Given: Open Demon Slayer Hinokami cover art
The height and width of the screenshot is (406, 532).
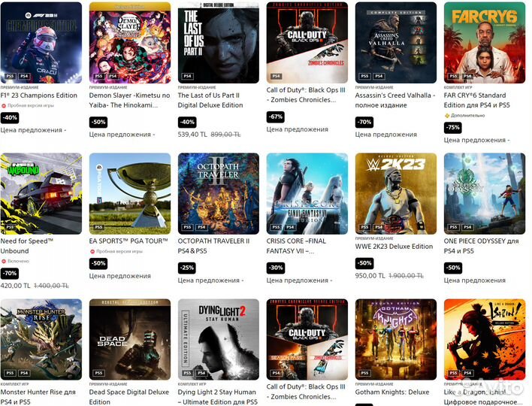Looking at the screenshot, I should (x=130, y=42).
